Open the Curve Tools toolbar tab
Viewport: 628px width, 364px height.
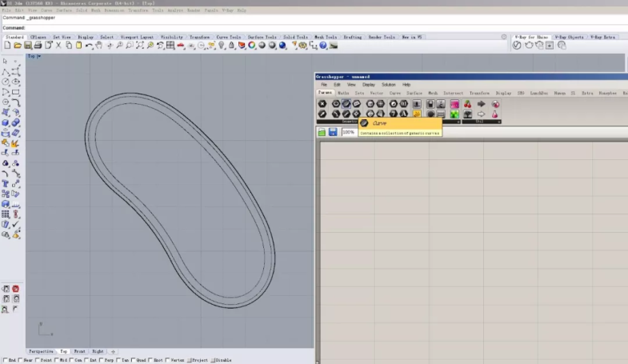coord(229,37)
